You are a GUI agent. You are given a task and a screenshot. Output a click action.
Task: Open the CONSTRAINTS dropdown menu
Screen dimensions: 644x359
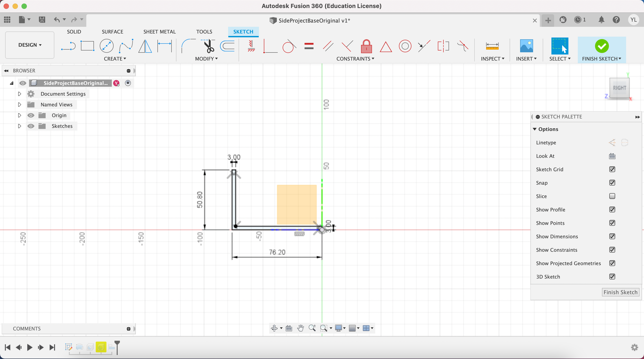(x=355, y=59)
